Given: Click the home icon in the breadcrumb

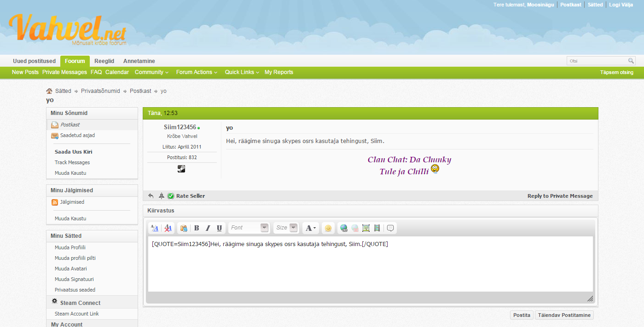Looking at the screenshot, I should point(49,91).
